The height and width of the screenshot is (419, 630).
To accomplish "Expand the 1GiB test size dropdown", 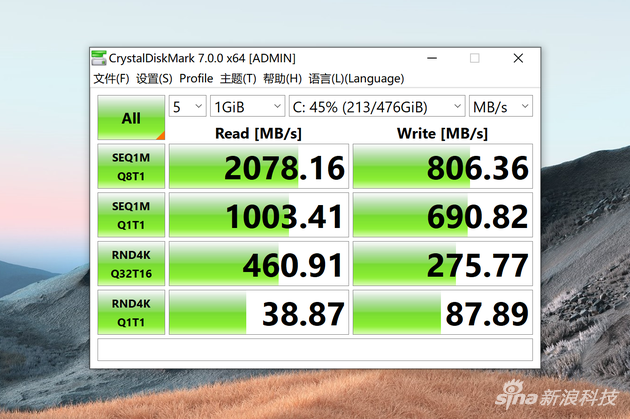I will 247,106.
